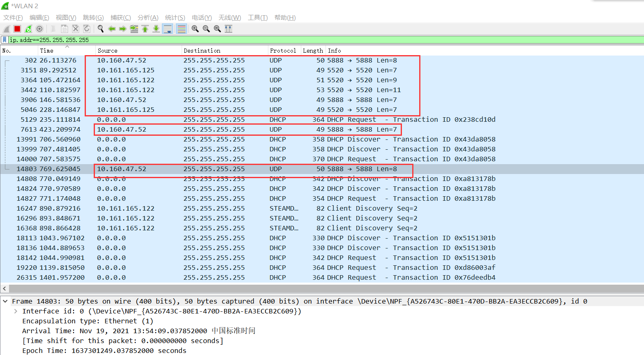Open the 视图(V) menu
This screenshot has width=644, height=355.
pos(66,17)
